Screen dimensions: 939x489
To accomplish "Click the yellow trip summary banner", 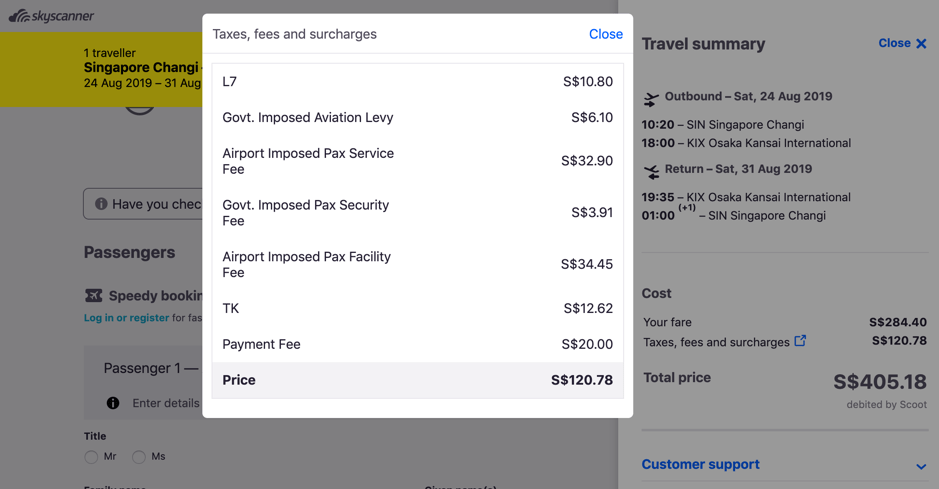I will (x=100, y=69).
